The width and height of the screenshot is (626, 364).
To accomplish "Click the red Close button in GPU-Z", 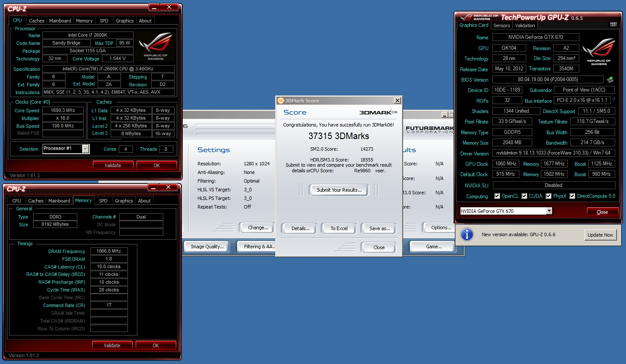I will (602, 212).
